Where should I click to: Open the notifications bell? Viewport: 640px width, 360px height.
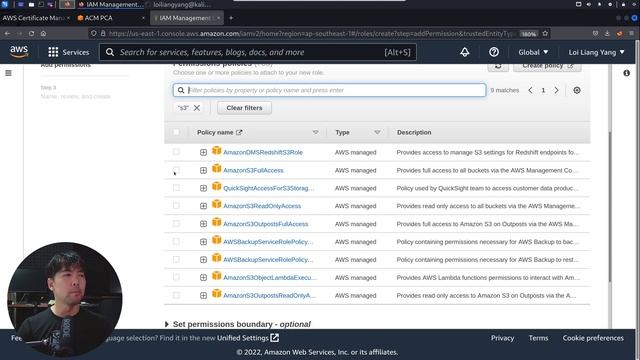(464, 52)
